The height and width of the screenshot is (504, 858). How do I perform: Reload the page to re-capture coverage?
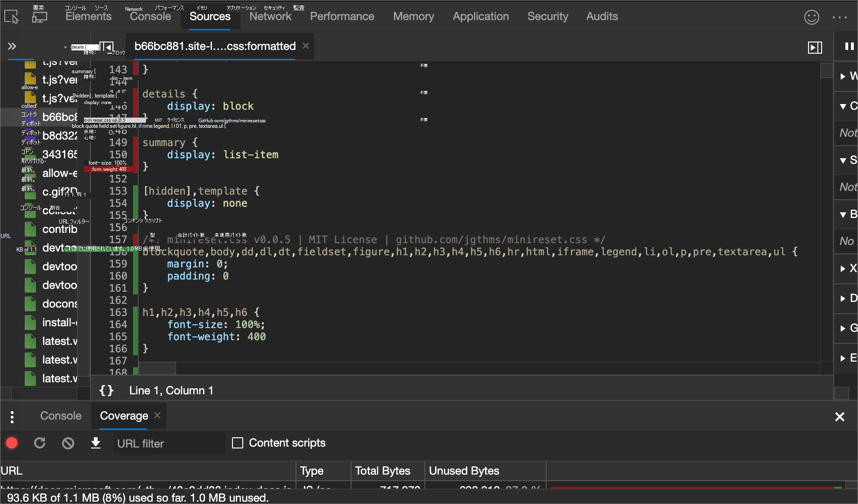coord(40,443)
